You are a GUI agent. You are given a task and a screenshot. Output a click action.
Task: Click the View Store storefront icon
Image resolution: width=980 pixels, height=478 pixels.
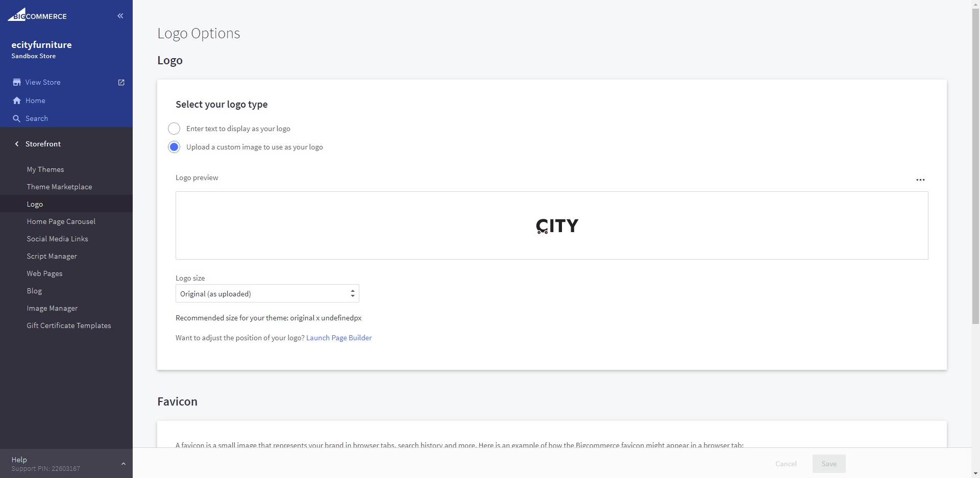pos(17,82)
